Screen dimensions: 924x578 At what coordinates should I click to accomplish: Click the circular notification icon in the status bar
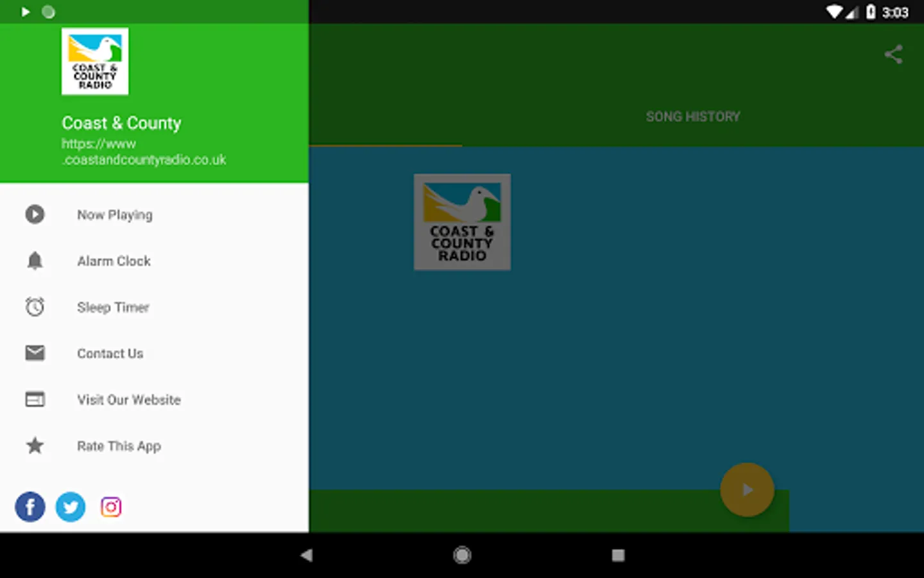click(49, 12)
